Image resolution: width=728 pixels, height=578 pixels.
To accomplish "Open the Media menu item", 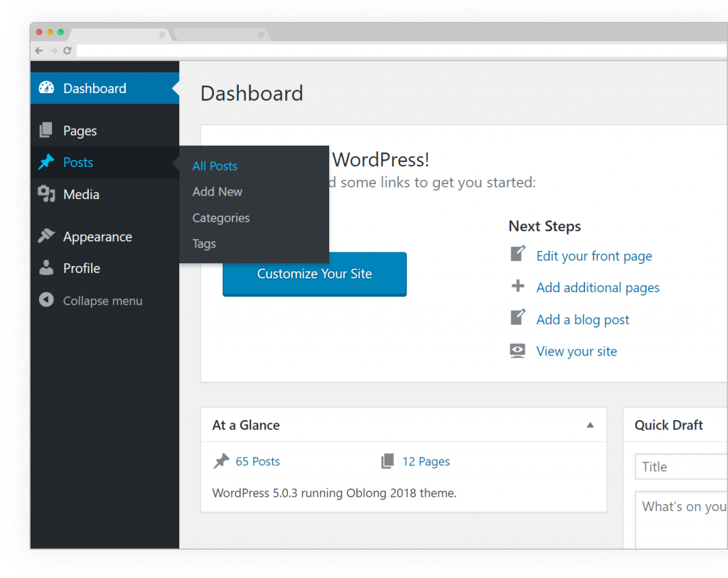I will click(x=105, y=194).
